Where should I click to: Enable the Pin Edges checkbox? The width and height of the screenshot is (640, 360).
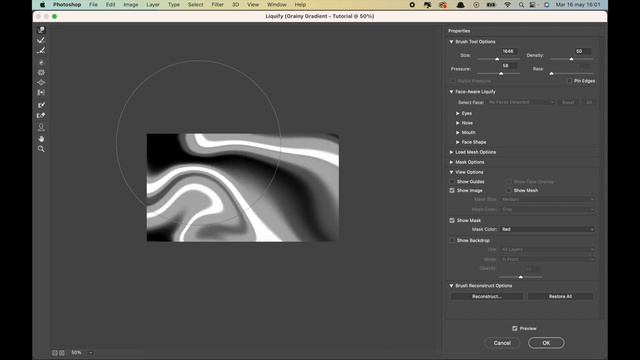(570, 81)
